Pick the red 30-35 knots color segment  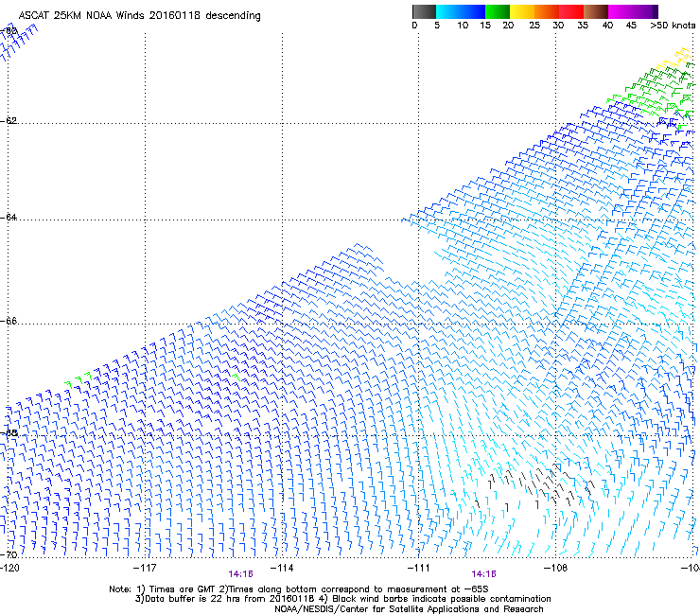coord(571,11)
